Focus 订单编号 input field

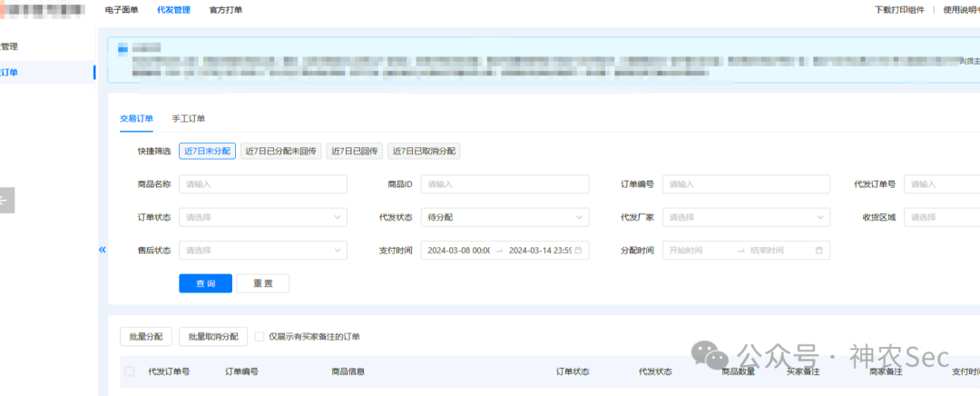point(746,184)
